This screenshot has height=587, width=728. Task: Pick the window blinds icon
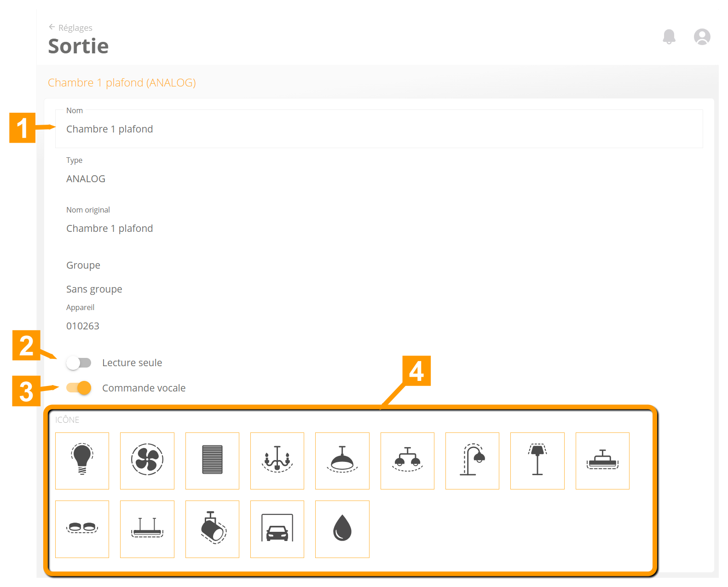coord(212,460)
